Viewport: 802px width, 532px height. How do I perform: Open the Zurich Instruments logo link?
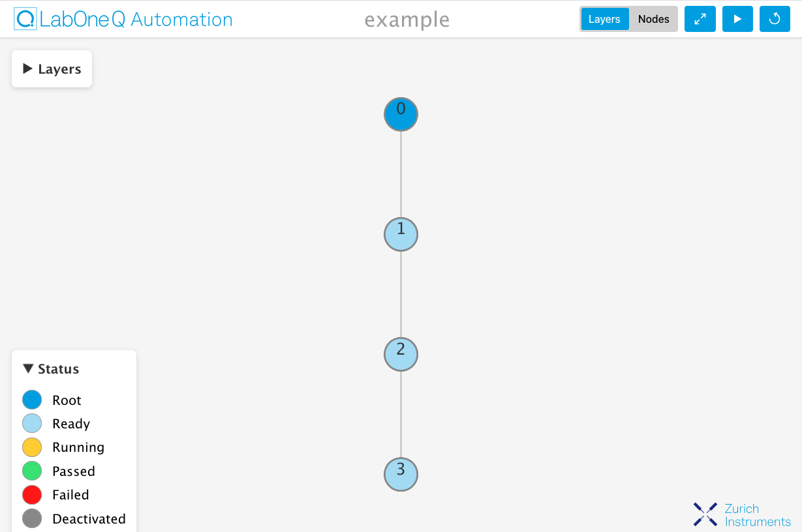click(x=742, y=514)
